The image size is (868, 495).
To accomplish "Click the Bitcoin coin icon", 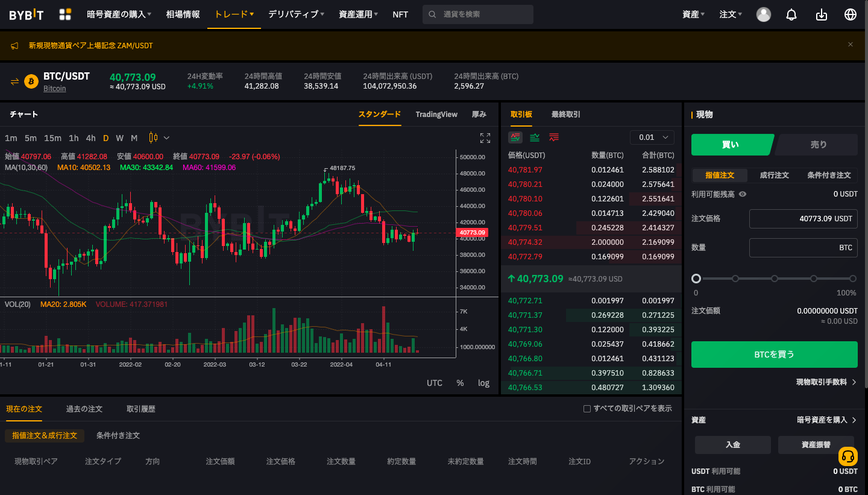I will pyautogui.click(x=31, y=81).
